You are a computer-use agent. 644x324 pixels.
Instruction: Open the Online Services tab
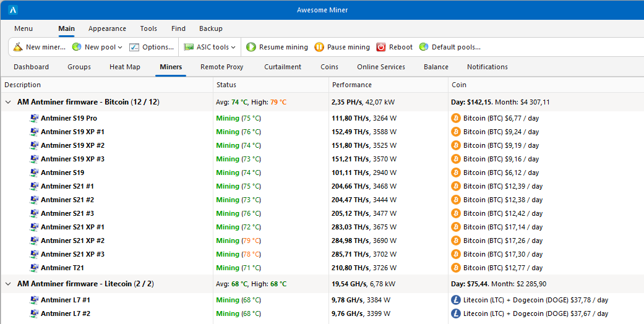tap(381, 67)
